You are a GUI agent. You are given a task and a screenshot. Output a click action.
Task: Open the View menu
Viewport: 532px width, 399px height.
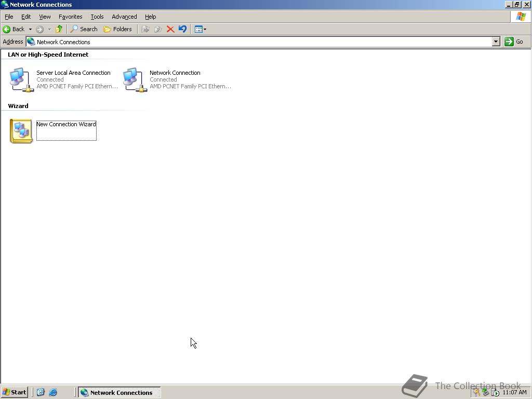45,17
